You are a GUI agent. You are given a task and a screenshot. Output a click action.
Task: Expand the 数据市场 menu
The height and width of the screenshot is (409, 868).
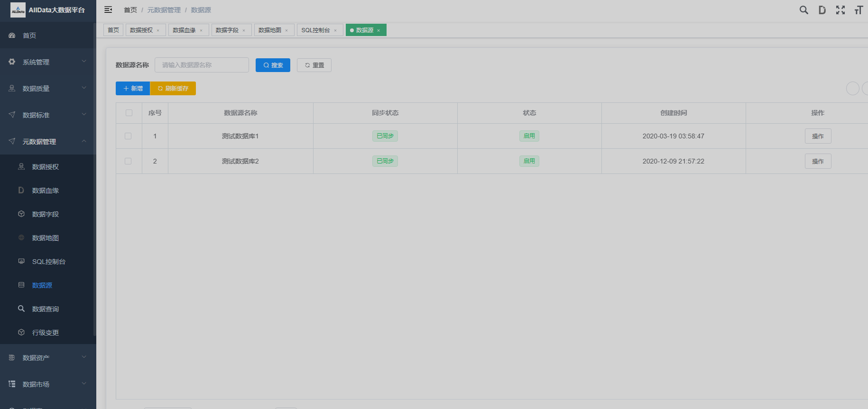(x=84, y=384)
